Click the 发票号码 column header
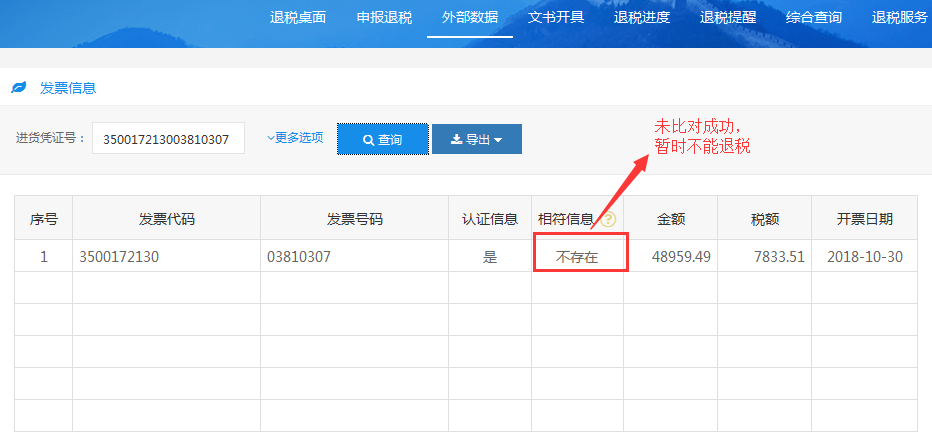Image resolution: width=932 pixels, height=440 pixels. 354,219
